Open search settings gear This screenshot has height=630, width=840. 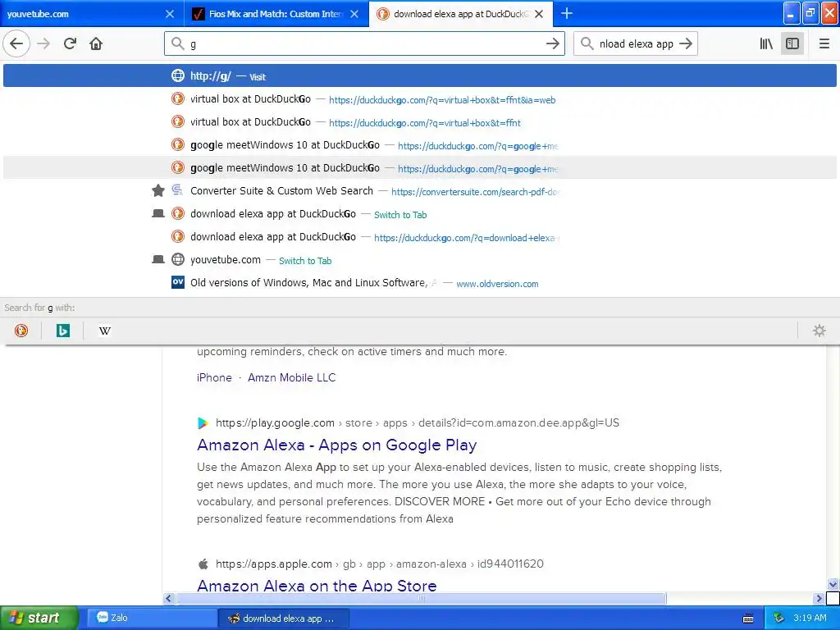point(819,331)
